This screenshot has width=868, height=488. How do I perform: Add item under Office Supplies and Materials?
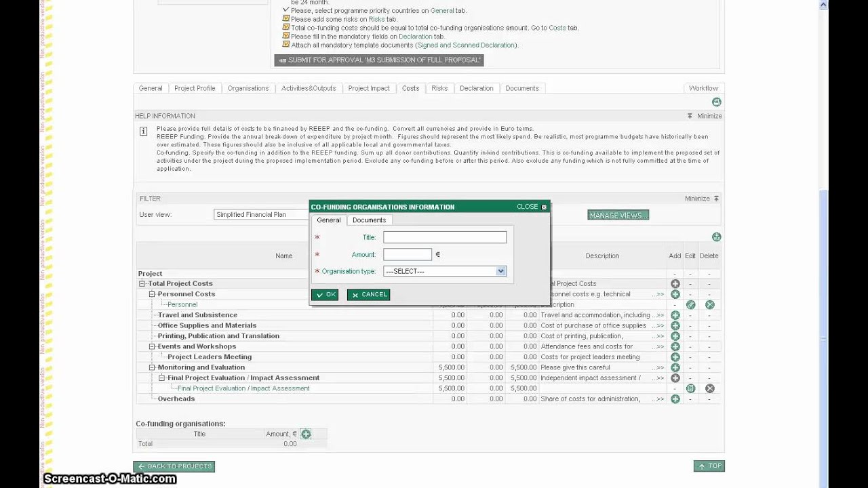pos(675,326)
